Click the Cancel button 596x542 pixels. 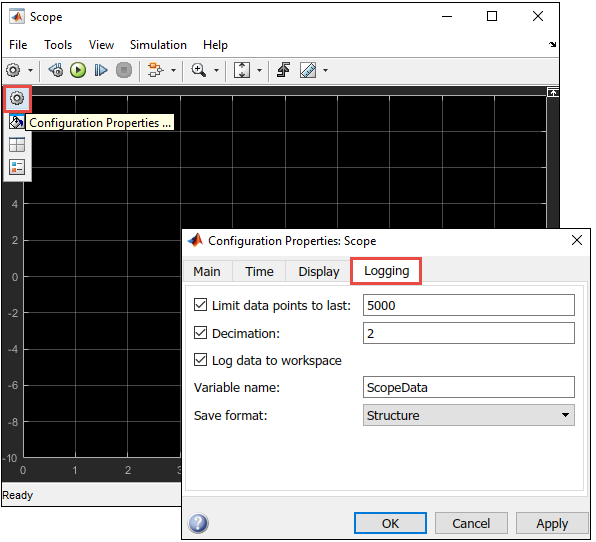click(x=471, y=523)
